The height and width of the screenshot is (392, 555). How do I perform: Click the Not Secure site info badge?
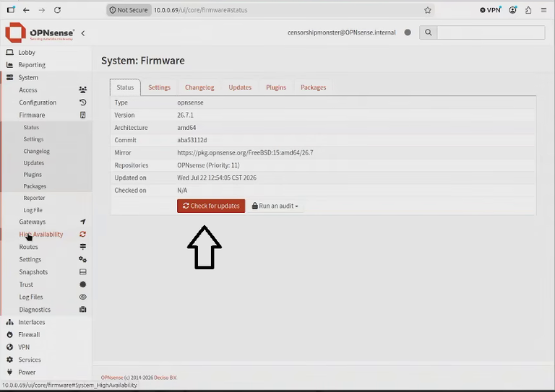click(129, 10)
